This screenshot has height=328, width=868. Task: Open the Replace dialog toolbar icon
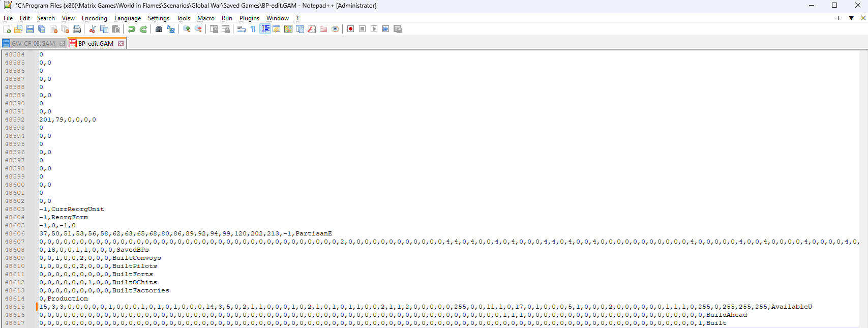tap(171, 29)
